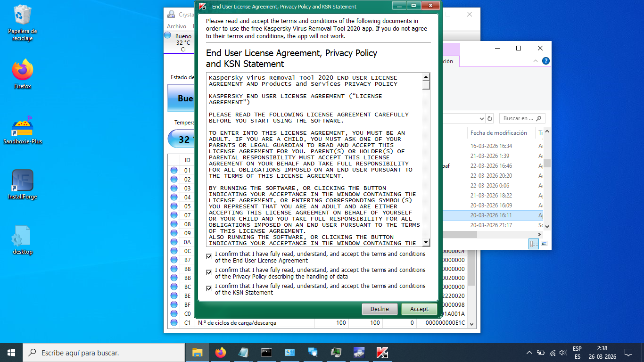Open the Archivo menu in CrystalDiskInfo
The width and height of the screenshot is (644, 362).
tap(176, 26)
